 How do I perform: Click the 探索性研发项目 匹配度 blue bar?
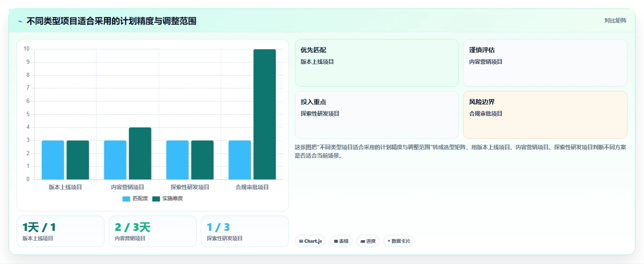177,160
